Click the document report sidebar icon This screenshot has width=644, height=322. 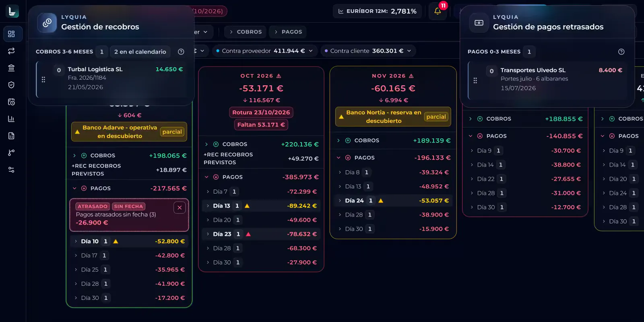[11, 136]
